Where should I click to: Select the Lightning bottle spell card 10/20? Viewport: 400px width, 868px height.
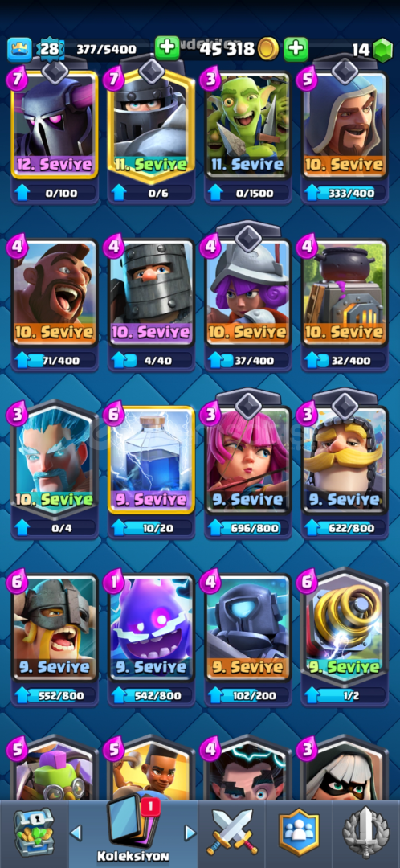[x=151, y=460]
